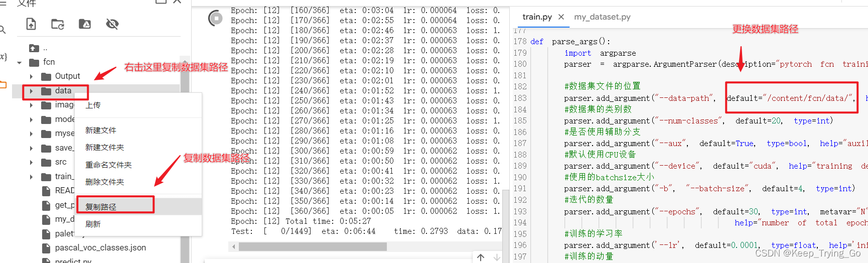Click the upload file icon in Files toolbar
The height and width of the screenshot is (263, 868).
point(31,24)
